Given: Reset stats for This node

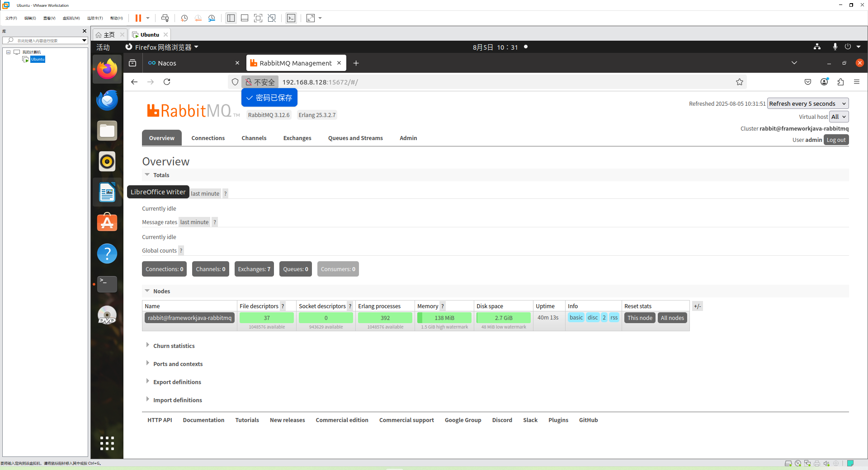Looking at the screenshot, I should click(x=640, y=318).
